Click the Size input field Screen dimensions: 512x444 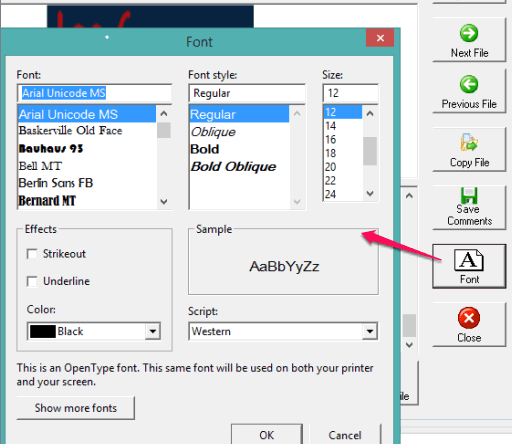tap(350, 93)
